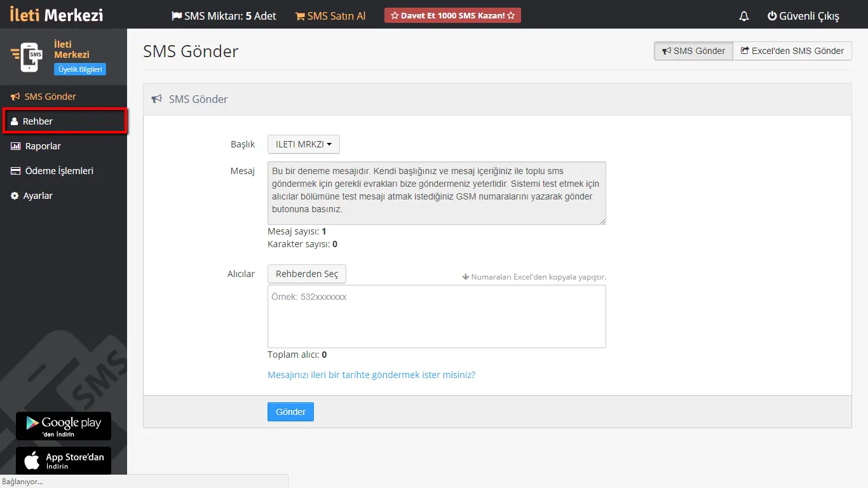The image size is (868, 488).
Task: Click the megaphone icon beside sidebar SMS Gönder
Action: coord(15,97)
